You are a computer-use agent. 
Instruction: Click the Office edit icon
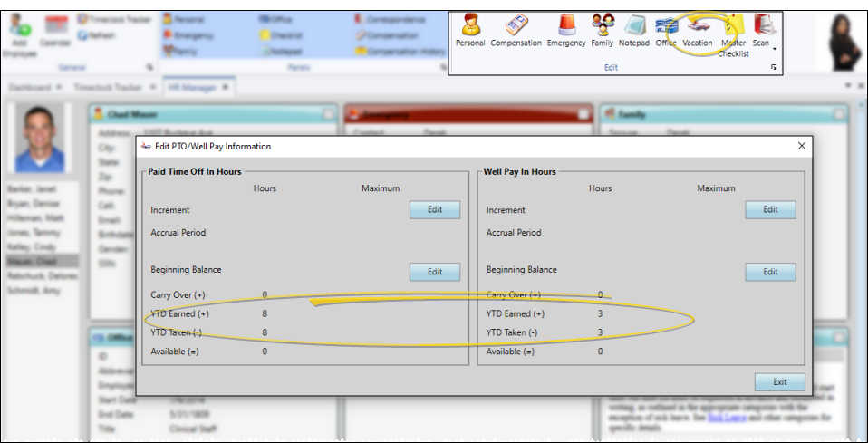(x=666, y=30)
